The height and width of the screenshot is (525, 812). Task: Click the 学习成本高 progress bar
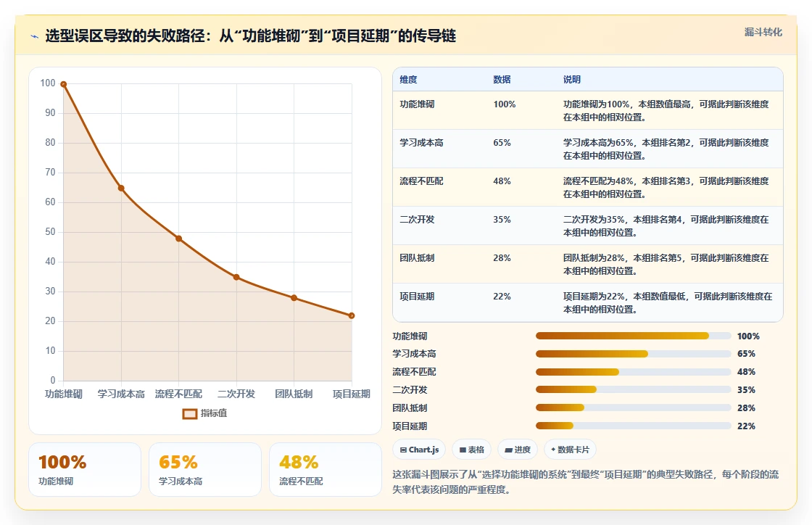coord(633,354)
